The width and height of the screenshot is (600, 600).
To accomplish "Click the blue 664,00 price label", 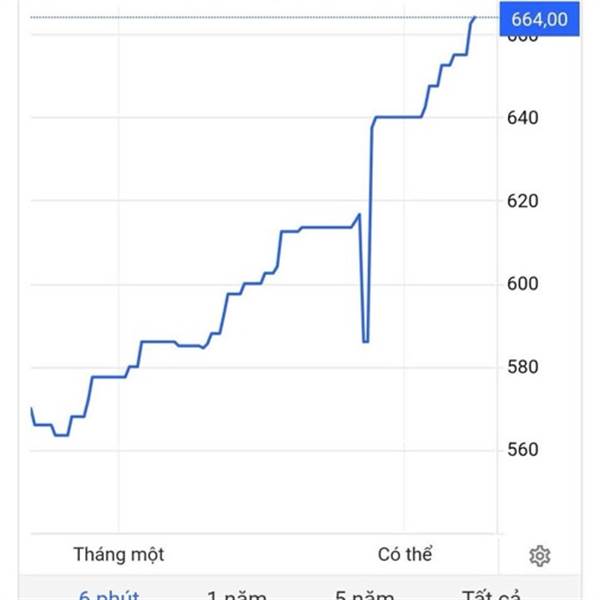I will (x=539, y=19).
